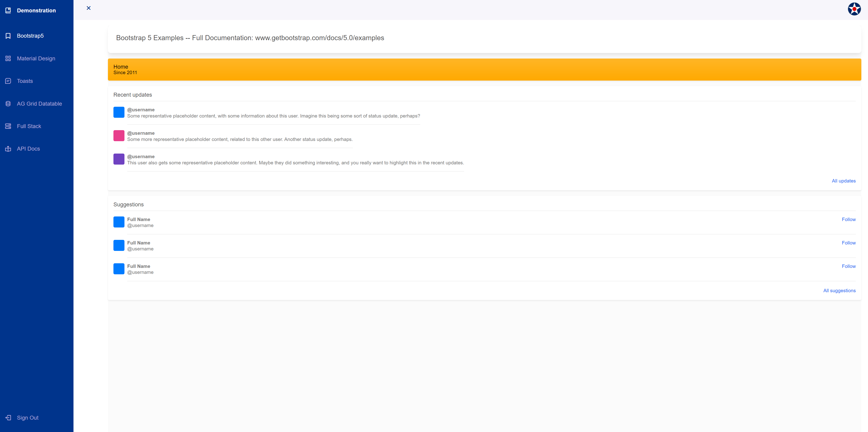Click the Sign Out exit icon
This screenshot has width=868, height=432.
(8, 418)
